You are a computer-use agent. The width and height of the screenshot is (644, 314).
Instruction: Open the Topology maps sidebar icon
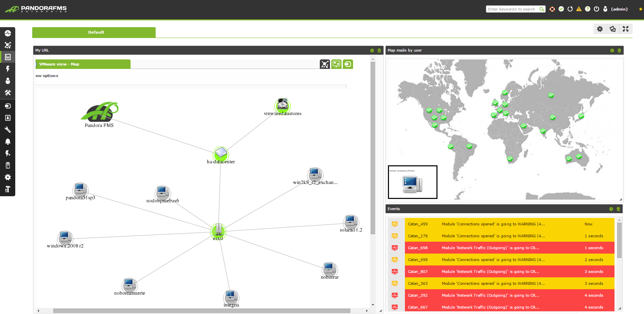tap(8, 45)
